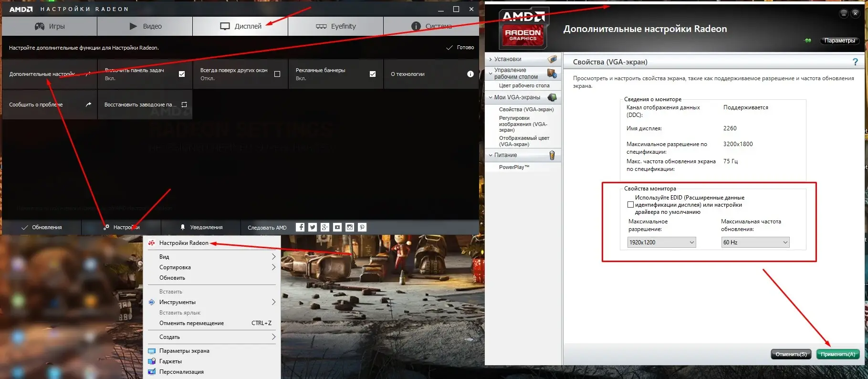This screenshot has width=868, height=379.
Task: Click the Google Plus icon
Action: 325,227
